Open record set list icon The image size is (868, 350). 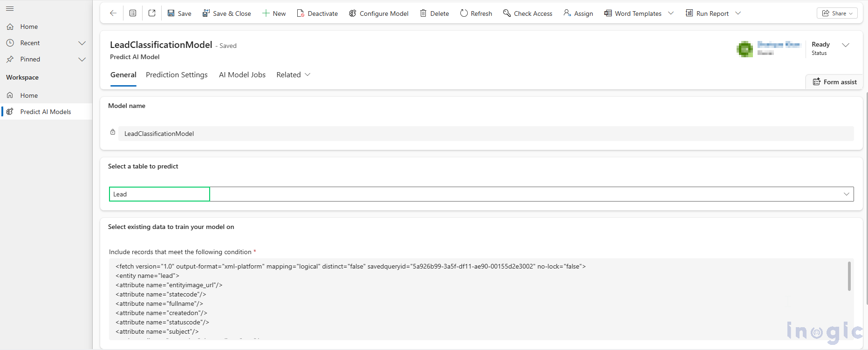[133, 13]
